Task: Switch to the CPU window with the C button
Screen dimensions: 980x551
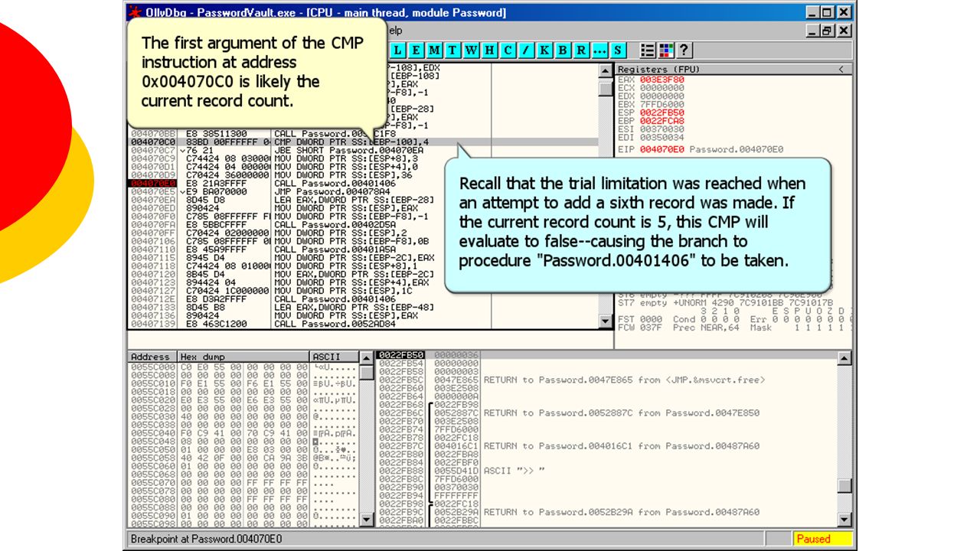Action: (508, 51)
